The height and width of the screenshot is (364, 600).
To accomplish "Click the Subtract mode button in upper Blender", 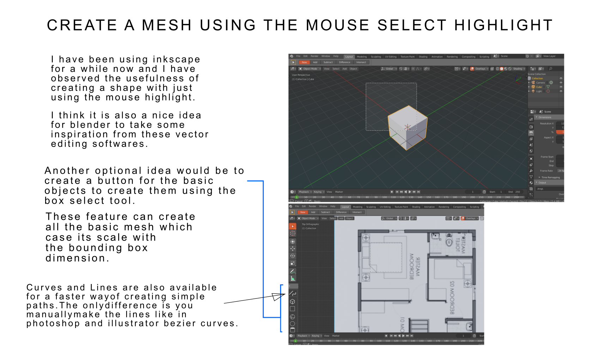I will tap(328, 62).
